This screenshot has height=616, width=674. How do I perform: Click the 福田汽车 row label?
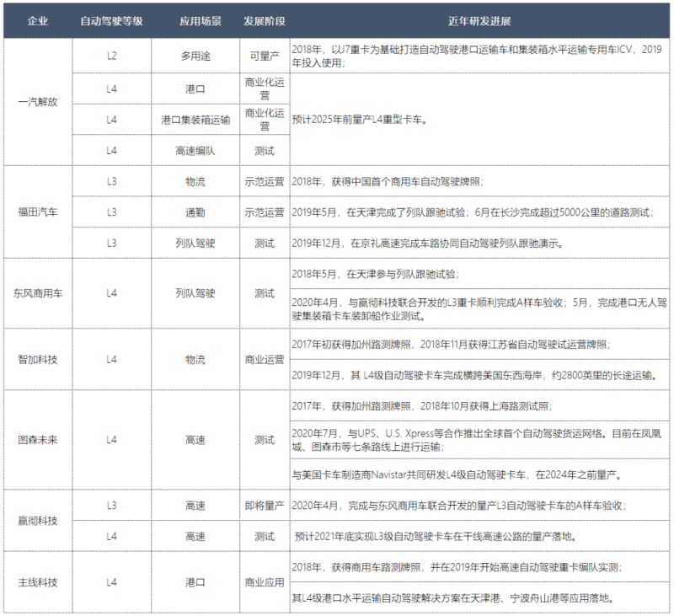coord(37,212)
